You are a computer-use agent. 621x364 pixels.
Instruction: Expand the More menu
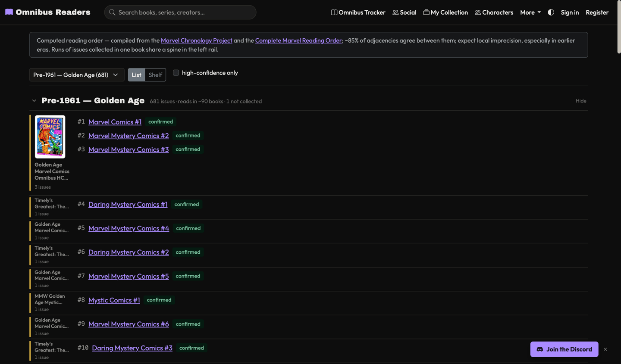point(530,12)
